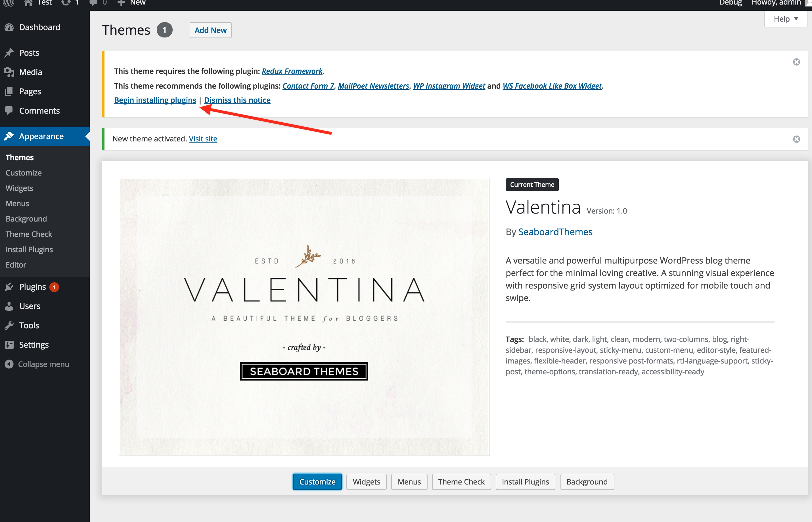Click the Theme Check button below theme
The width and height of the screenshot is (812, 522).
point(461,482)
